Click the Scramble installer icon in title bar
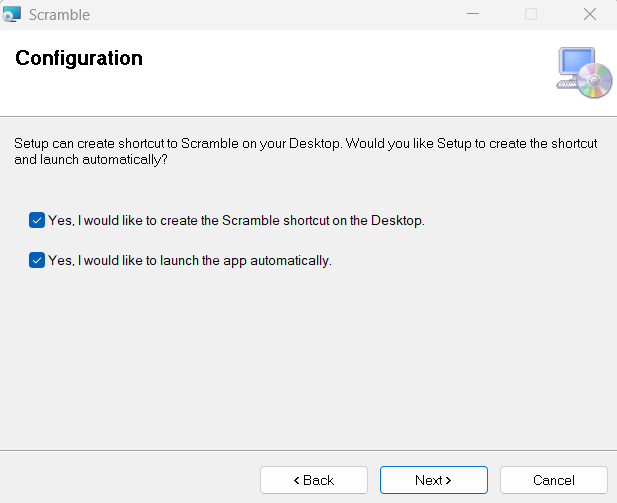 pyautogui.click(x=11, y=15)
